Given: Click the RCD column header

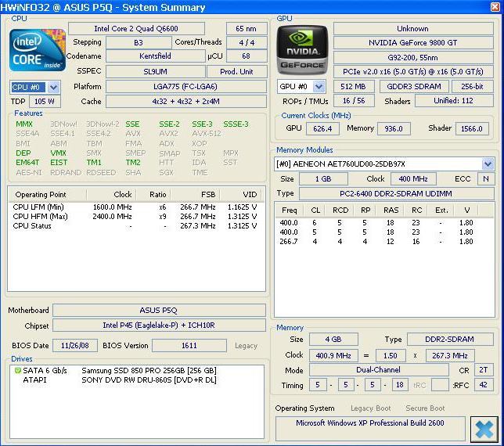Looking at the screenshot, I should click(340, 210).
